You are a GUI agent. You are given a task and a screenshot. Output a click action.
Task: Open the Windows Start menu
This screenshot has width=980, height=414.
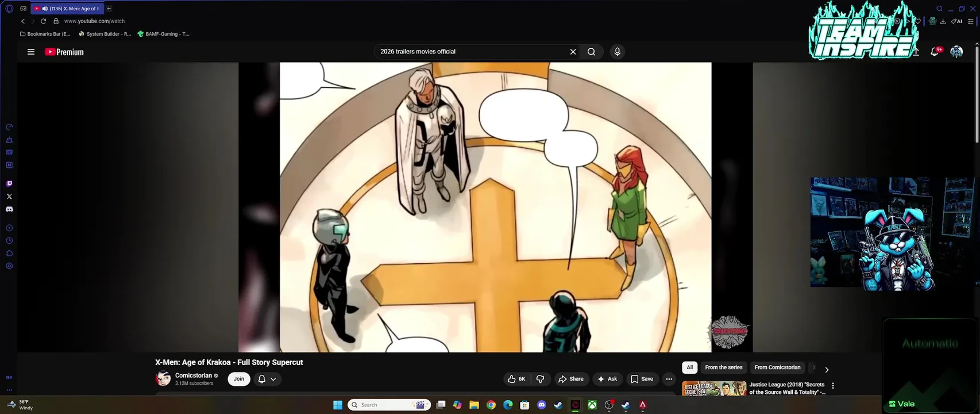pos(338,405)
